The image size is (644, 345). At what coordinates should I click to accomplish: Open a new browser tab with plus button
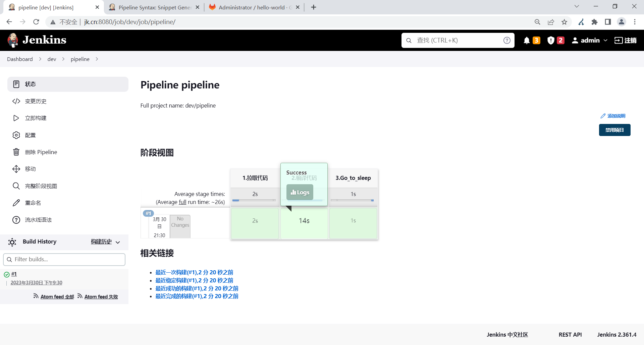314,7
